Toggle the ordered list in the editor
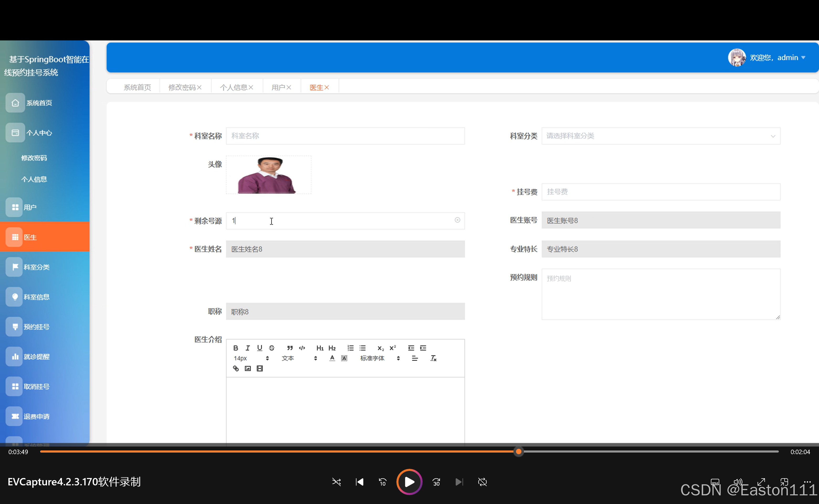This screenshot has height=504, width=819. 350,348
